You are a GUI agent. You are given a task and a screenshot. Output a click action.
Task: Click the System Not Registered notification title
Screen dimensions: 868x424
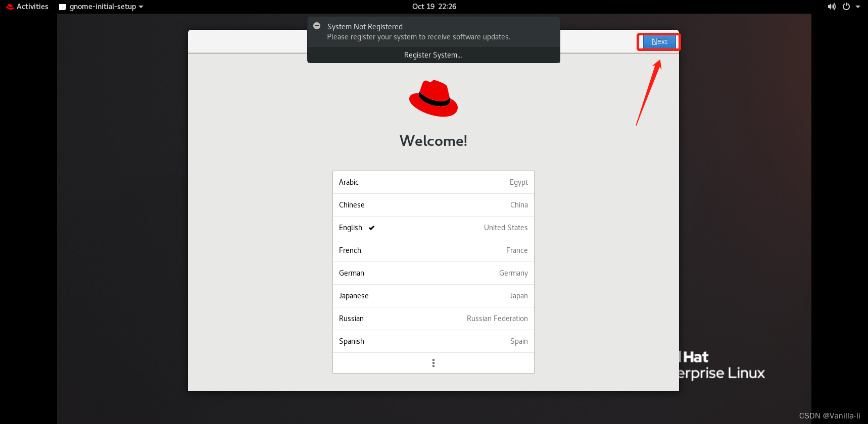(365, 27)
